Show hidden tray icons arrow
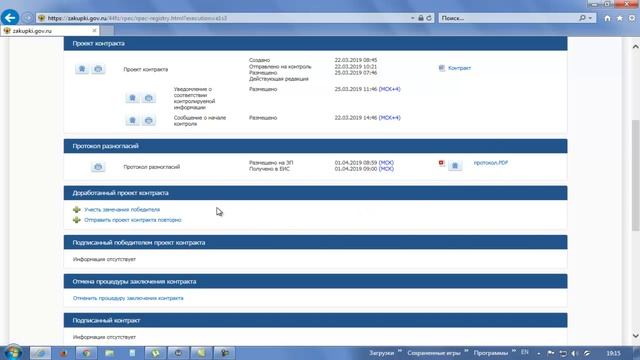Image resolution: width=640 pixels, height=360 pixels. click(539, 353)
